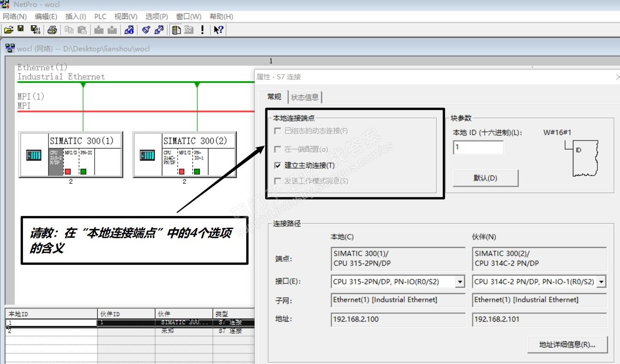
Task: Open the 编辑(E) menu
Action: (x=46, y=17)
